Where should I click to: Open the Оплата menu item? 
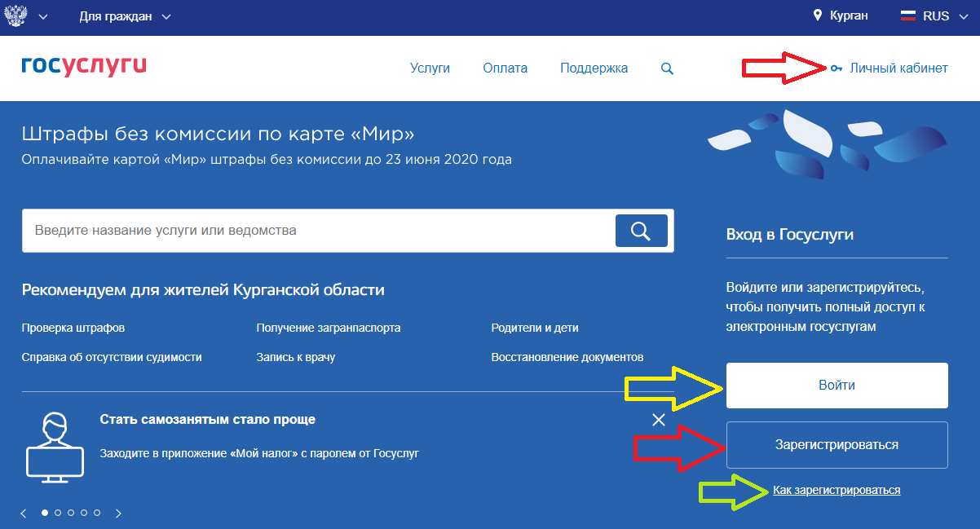click(x=505, y=68)
